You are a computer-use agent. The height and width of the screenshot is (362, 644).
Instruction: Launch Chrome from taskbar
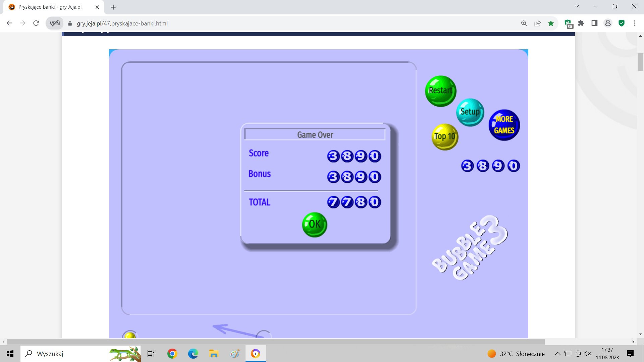pos(172,354)
